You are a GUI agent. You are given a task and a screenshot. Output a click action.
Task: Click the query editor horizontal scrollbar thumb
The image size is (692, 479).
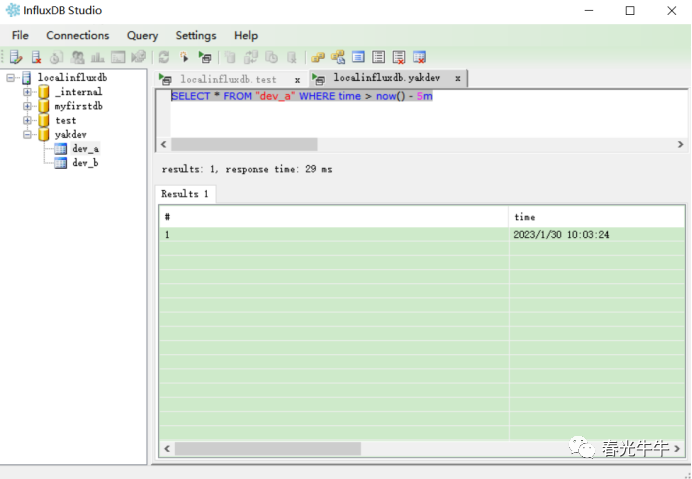[244, 144]
